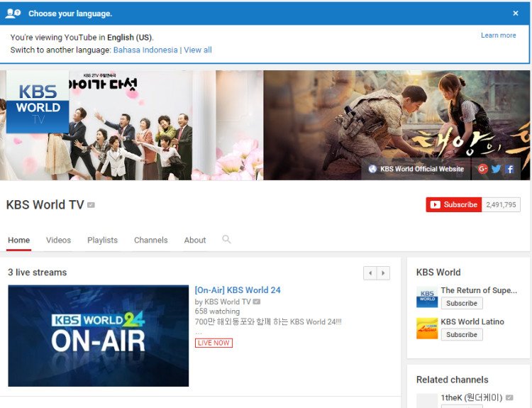The image size is (532, 408).
Task: Click verified badge beside uploader name
Action: coord(257,302)
